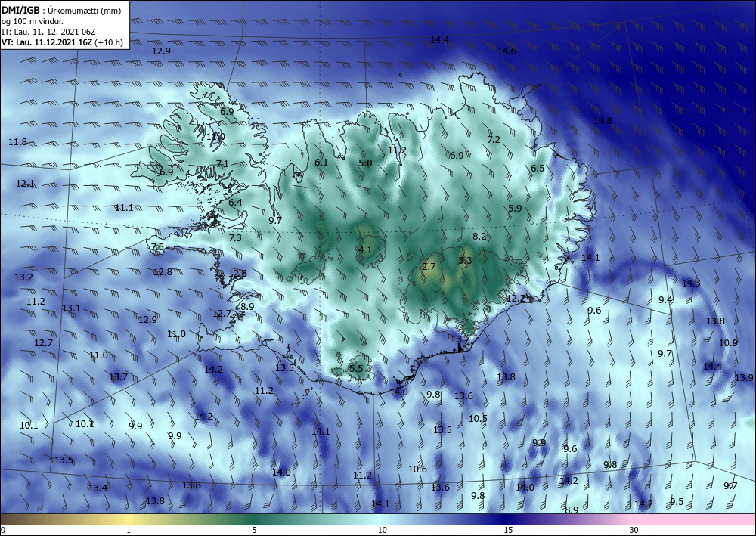The height and width of the screenshot is (536, 756).
Task: Click the 8.2 value on the map
Action: click(x=479, y=236)
